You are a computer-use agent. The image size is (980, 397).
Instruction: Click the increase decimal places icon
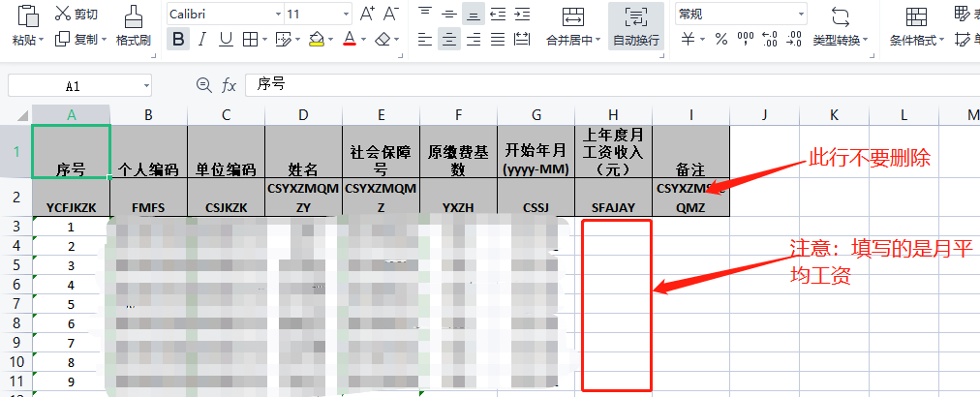pyautogui.click(x=770, y=40)
